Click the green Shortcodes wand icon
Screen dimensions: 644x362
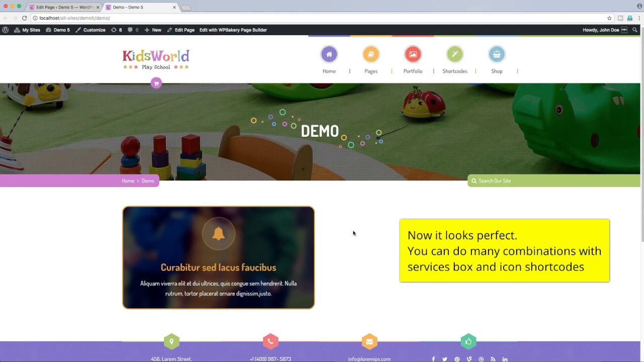point(455,54)
